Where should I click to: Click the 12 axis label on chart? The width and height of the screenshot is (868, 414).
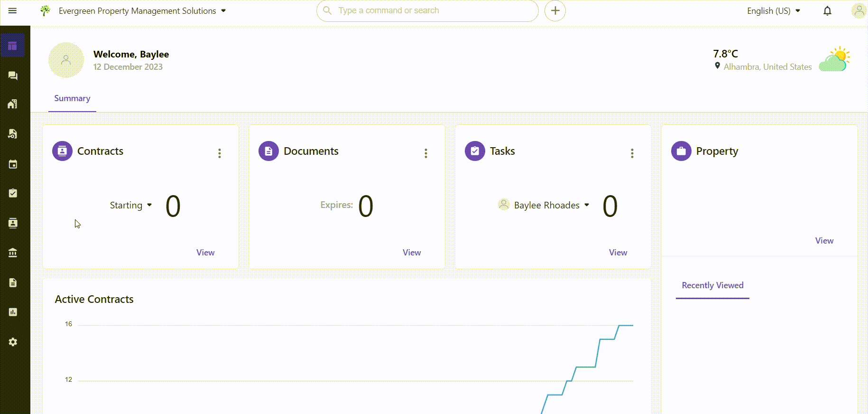[x=68, y=379]
